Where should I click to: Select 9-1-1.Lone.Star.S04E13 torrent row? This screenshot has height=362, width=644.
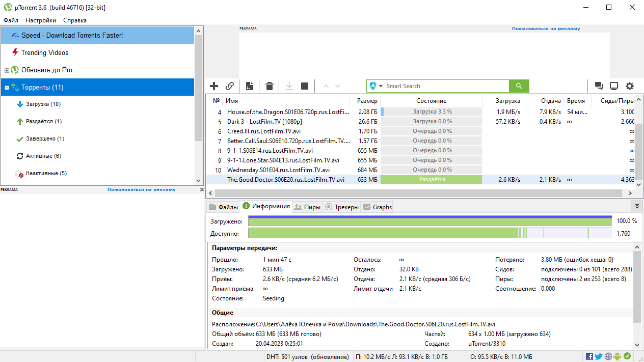(421, 160)
